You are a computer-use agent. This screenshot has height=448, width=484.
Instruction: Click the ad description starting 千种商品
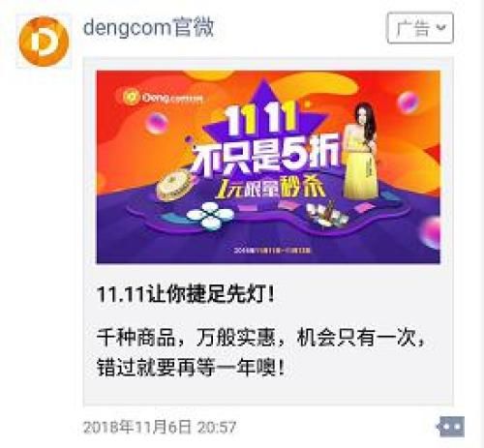(260, 352)
